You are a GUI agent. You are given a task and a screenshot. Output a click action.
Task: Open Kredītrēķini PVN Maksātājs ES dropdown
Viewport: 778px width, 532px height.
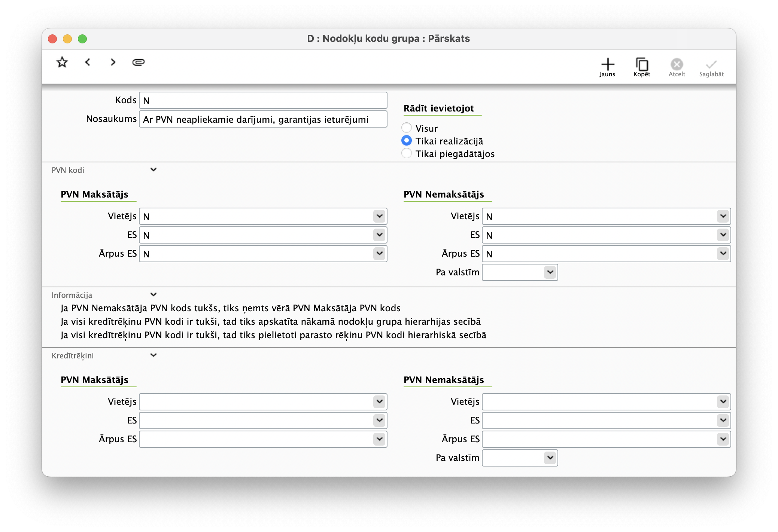[x=379, y=420]
